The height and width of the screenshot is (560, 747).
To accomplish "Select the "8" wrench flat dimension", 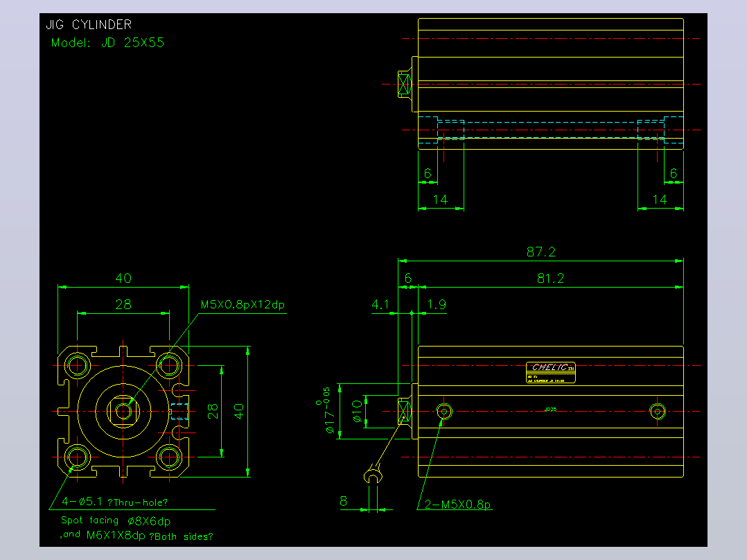I will (344, 501).
